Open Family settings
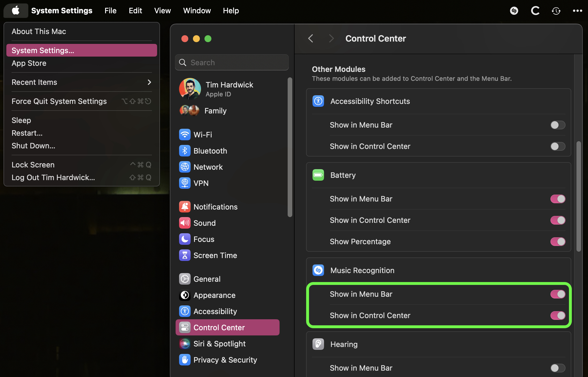588x377 pixels. pos(228,111)
